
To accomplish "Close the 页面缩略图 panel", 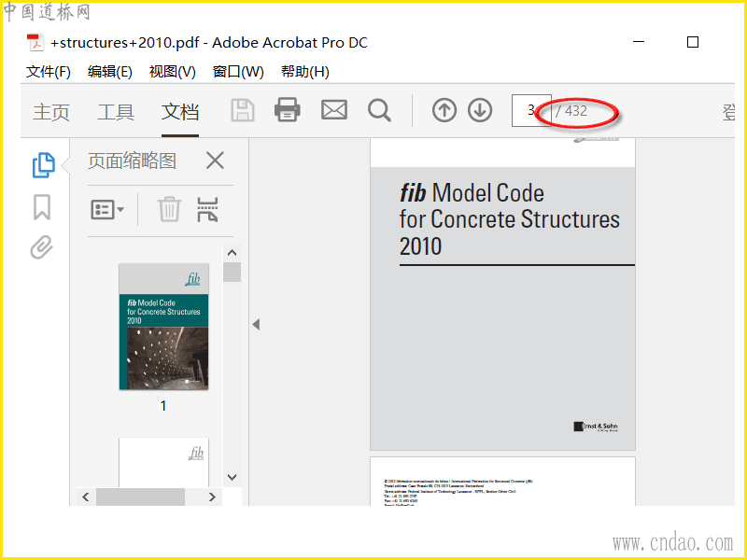I will [x=215, y=161].
